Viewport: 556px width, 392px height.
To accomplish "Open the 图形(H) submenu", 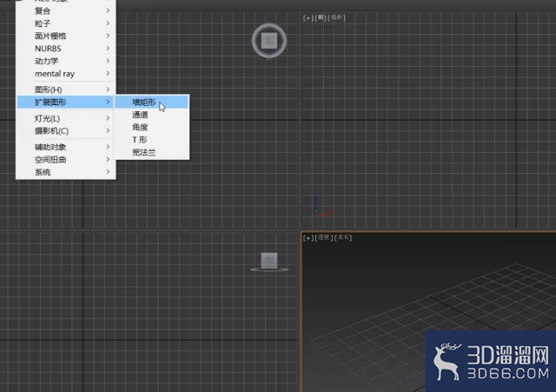I will click(66, 90).
